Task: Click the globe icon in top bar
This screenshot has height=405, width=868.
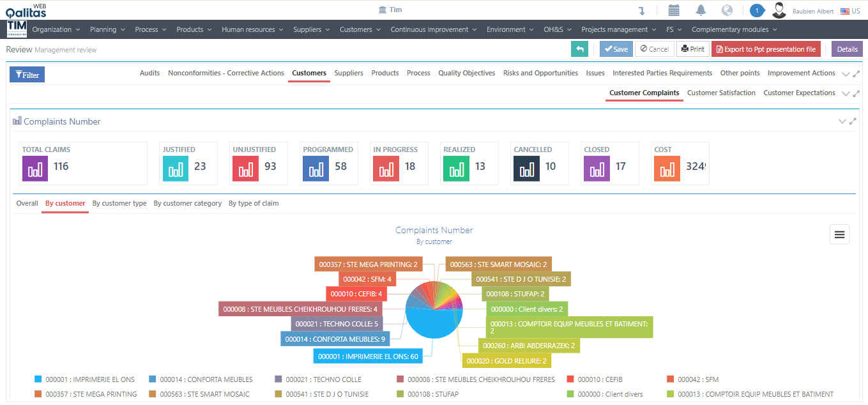Action: point(726,10)
